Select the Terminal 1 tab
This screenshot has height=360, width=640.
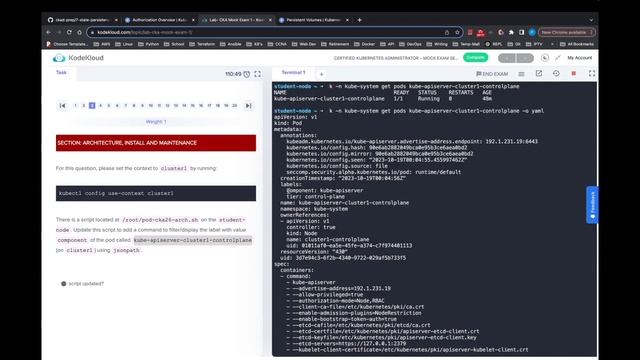coord(293,73)
